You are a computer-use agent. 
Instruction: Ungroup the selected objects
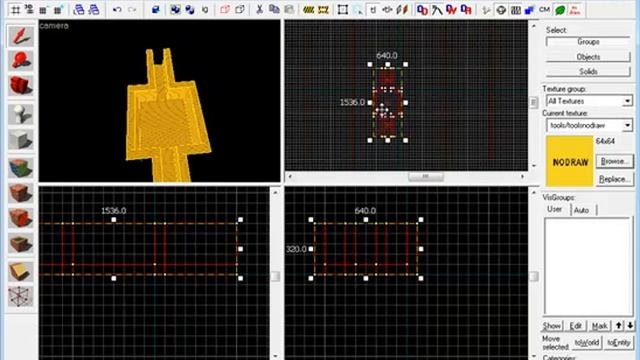(190, 9)
